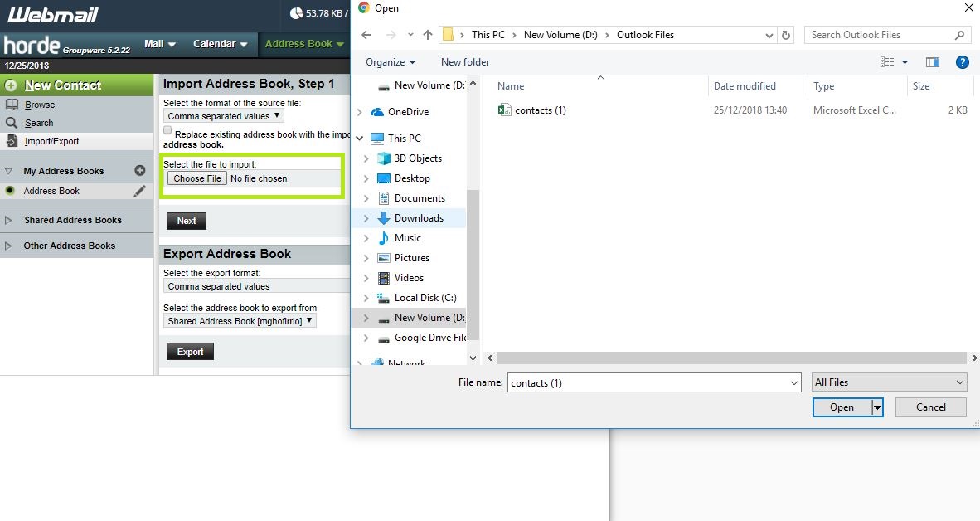Click the horizontal scrollbar in file list

pyautogui.click(x=726, y=358)
